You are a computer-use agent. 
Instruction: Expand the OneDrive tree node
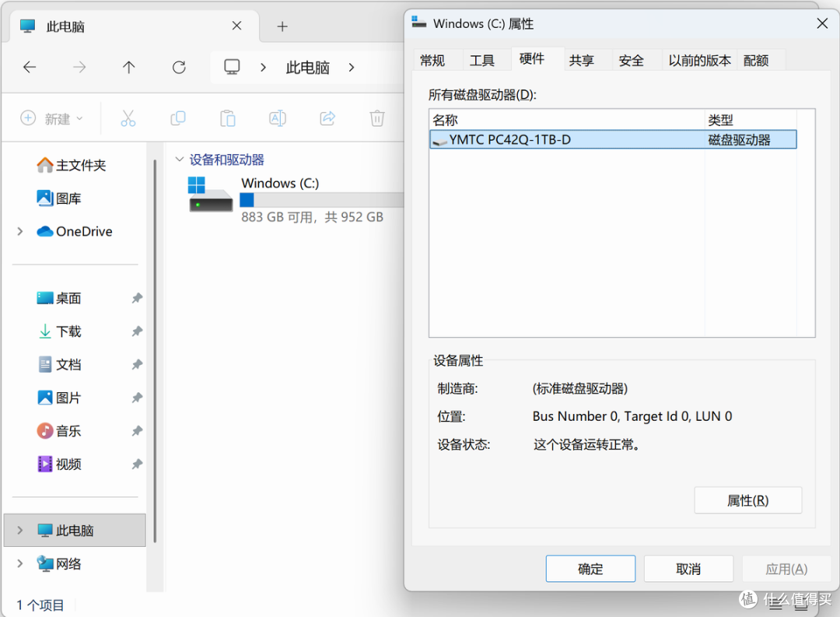pyautogui.click(x=20, y=232)
